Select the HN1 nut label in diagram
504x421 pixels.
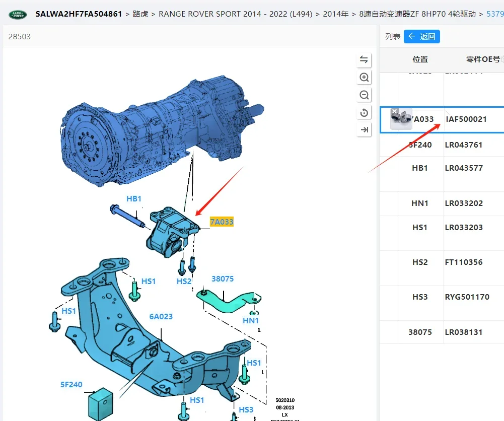pos(251,320)
